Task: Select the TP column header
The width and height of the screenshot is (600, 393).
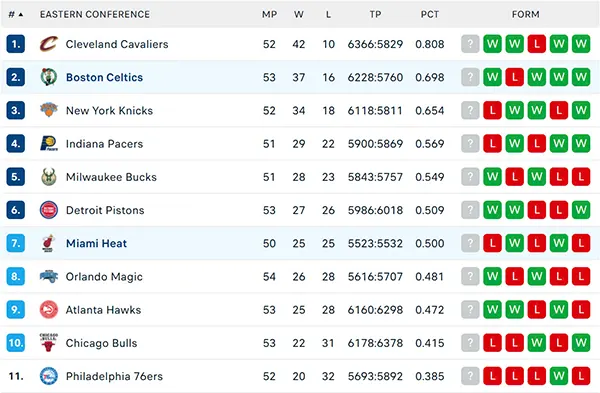Action: click(375, 15)
